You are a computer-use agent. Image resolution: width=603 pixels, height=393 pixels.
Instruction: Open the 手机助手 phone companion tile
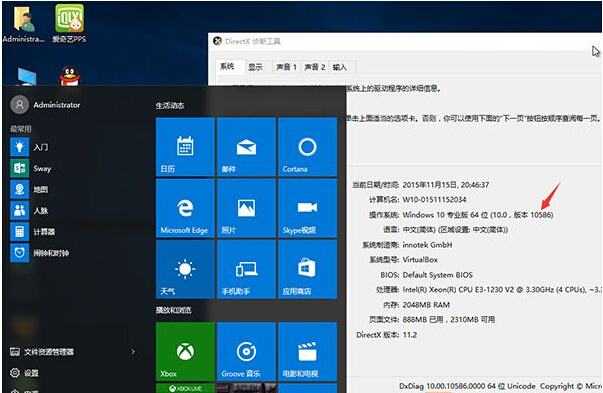click(246, 269)
